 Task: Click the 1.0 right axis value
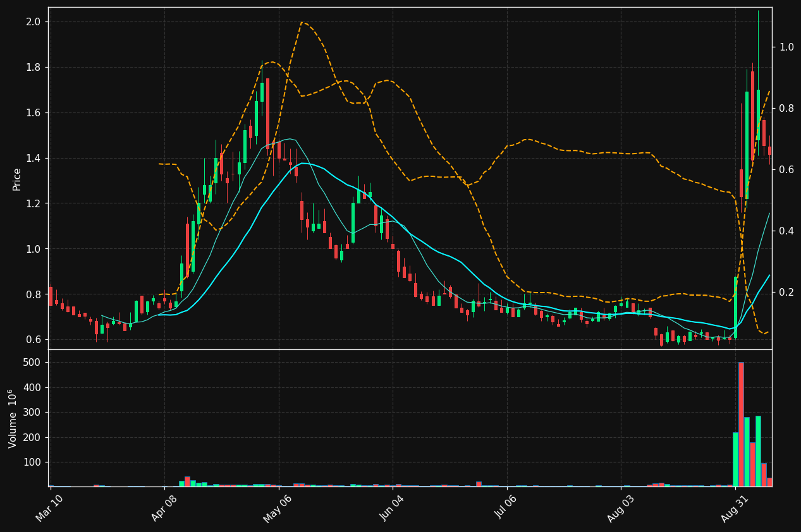coord(786,47)
